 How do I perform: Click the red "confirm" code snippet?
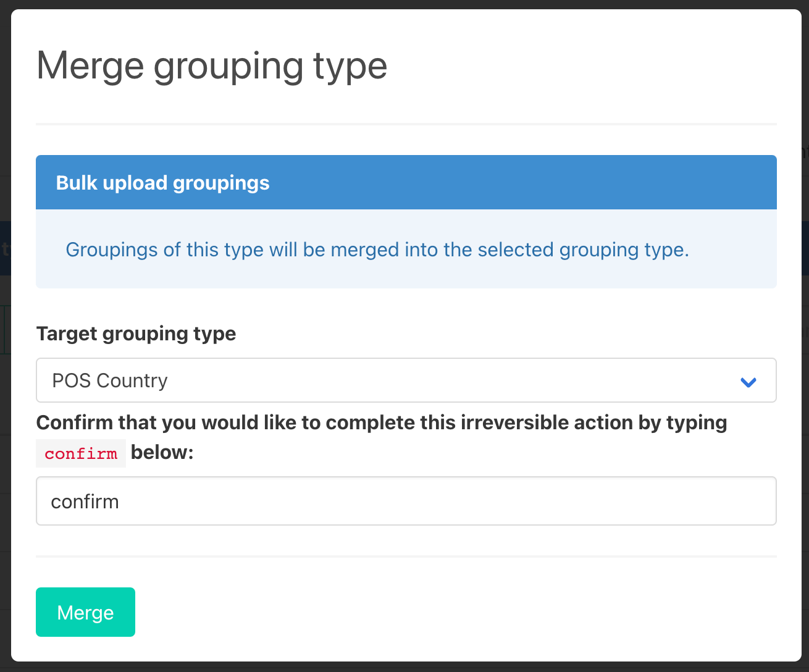click(x=81, y=453)
